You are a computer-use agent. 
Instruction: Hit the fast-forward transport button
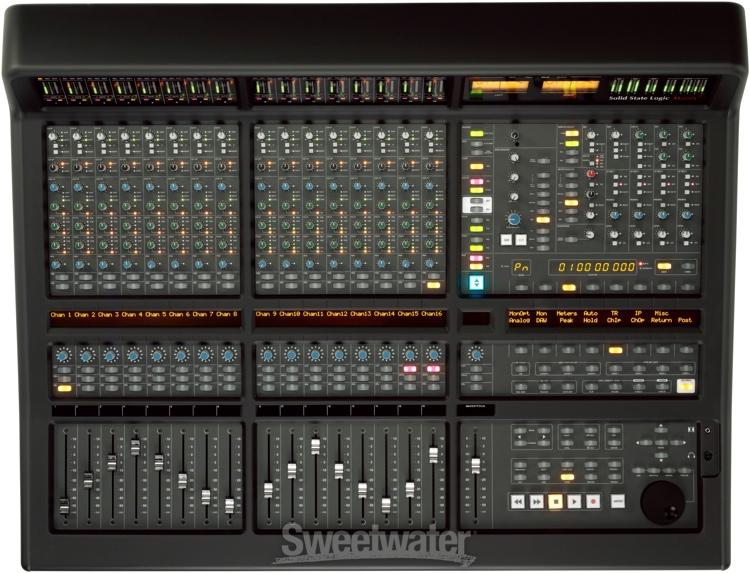(x=537, y=501)
